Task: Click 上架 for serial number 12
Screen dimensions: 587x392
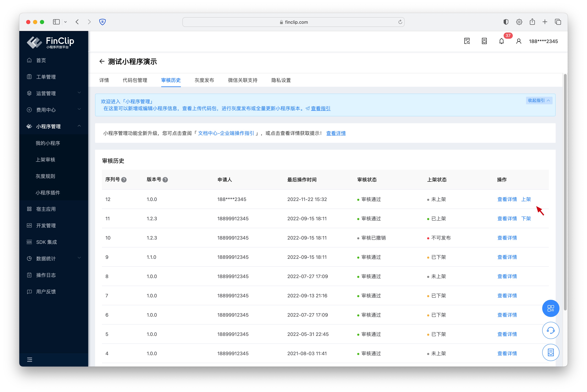Action: 526,199
